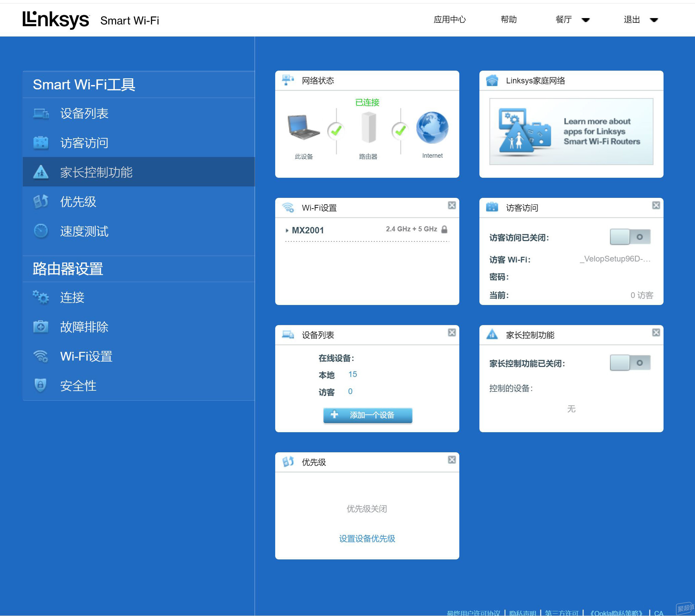695x616 pixels.
Task: Open the 餐厅 dropdown arrow
Action: (586, 20)
